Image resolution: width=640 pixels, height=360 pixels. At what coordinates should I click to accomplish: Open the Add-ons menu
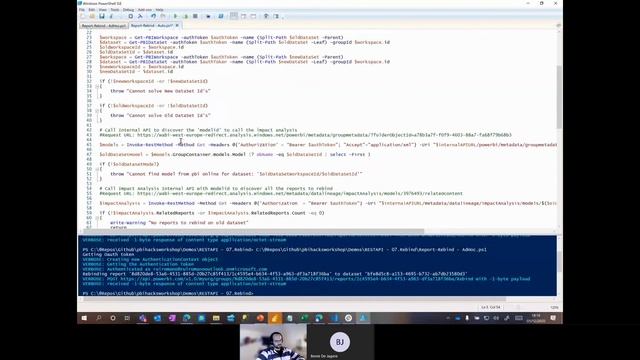144,10
